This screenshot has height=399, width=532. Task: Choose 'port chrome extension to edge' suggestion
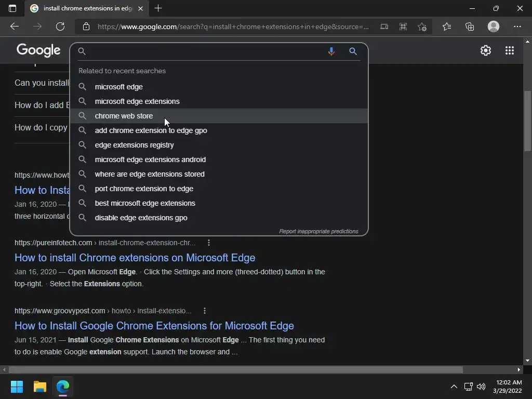pyautogui.click(x=219, y=189)
